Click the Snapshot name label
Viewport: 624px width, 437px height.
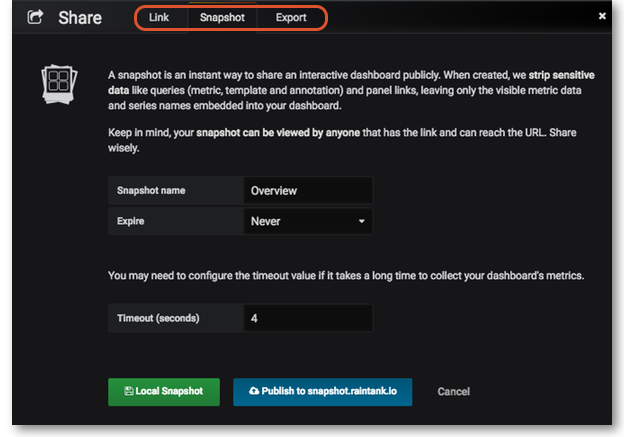(151, 190)
